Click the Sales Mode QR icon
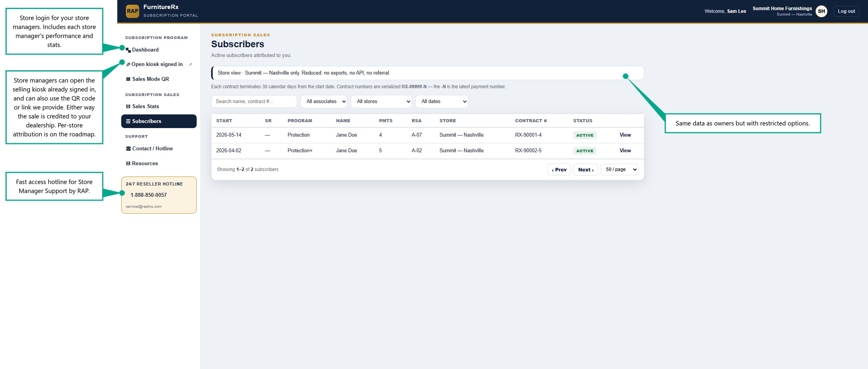Screen dimensions: 868x369 (x=128, y=79)
